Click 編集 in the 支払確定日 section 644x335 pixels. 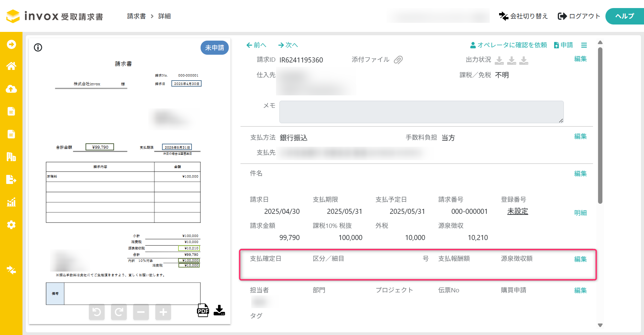pos(580,259)
